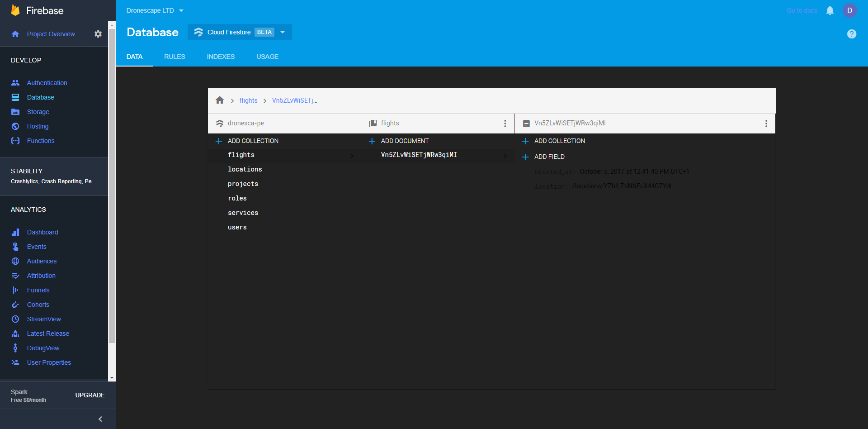This screenshot has width=868, height=429.
Task: Click flights breadcrumb link
Action: 248,100
